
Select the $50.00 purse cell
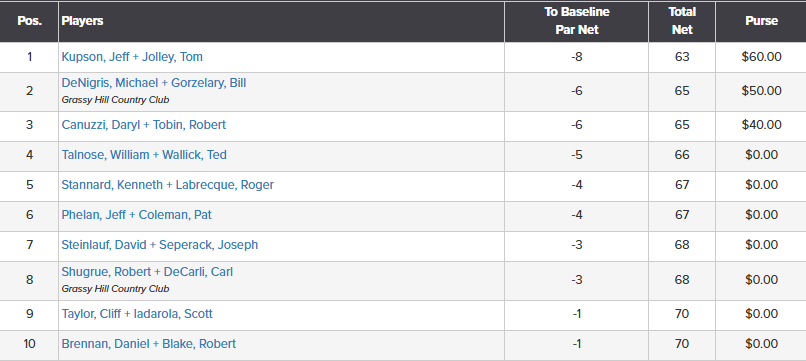coord(761,91)
